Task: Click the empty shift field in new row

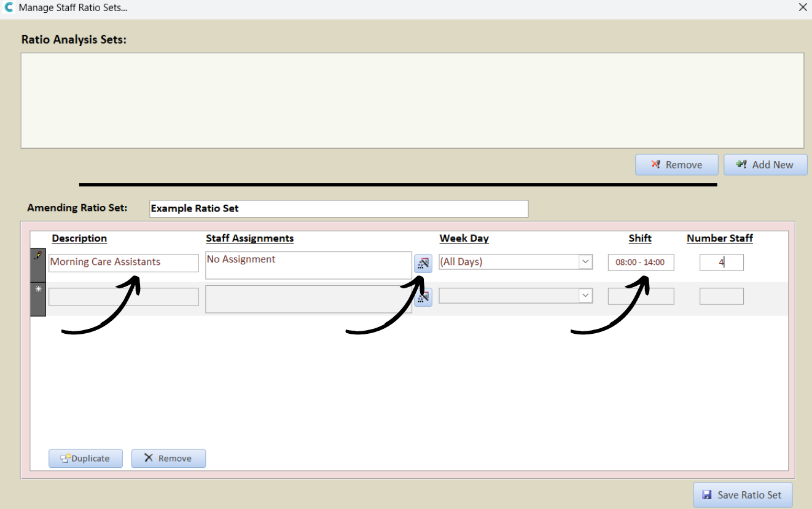Action: click(641, 296)
